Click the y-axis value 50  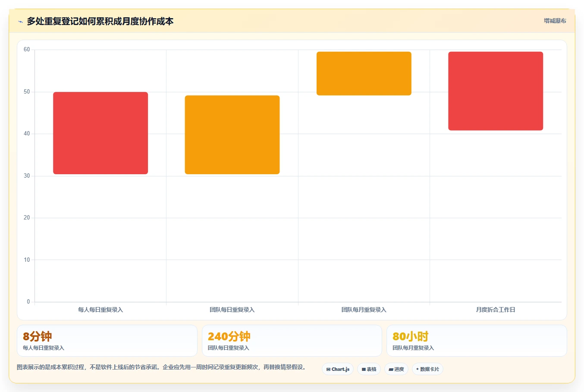point(27,92)
